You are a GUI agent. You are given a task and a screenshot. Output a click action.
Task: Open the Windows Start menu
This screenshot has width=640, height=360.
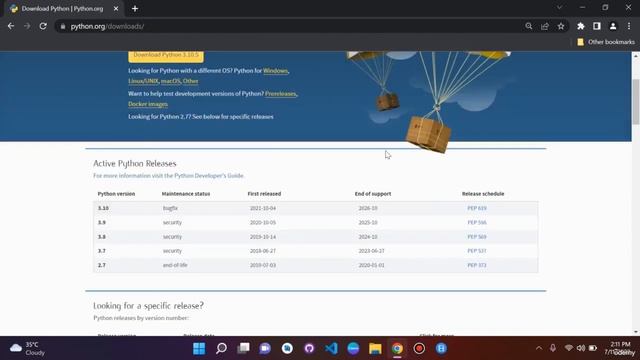(199, 349)
